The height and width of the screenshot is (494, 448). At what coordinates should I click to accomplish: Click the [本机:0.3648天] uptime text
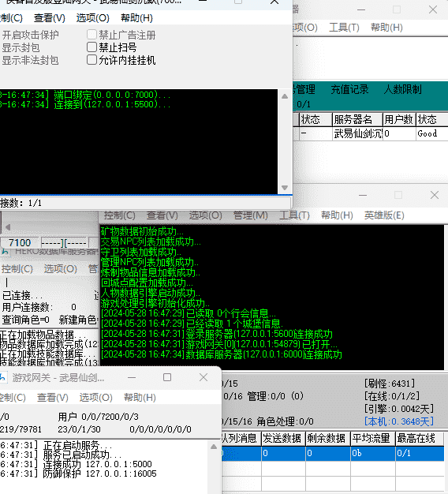point(399,421)
